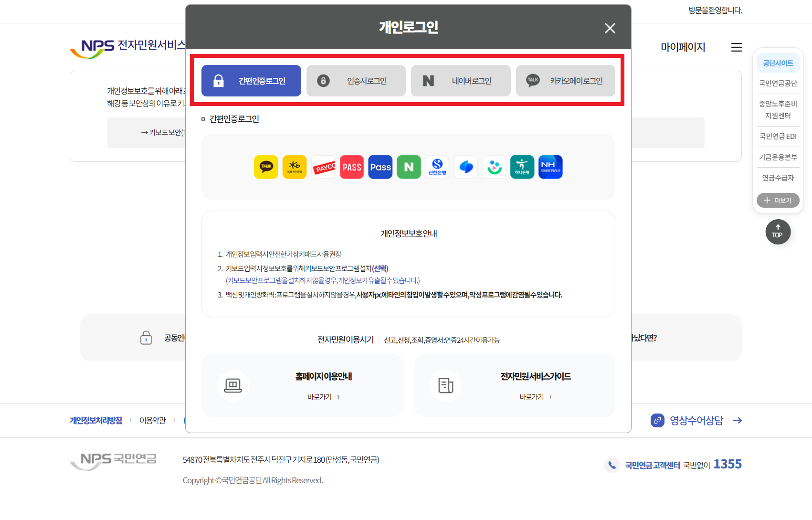Select the KB국민은행 authentication icon

(295, 167)
